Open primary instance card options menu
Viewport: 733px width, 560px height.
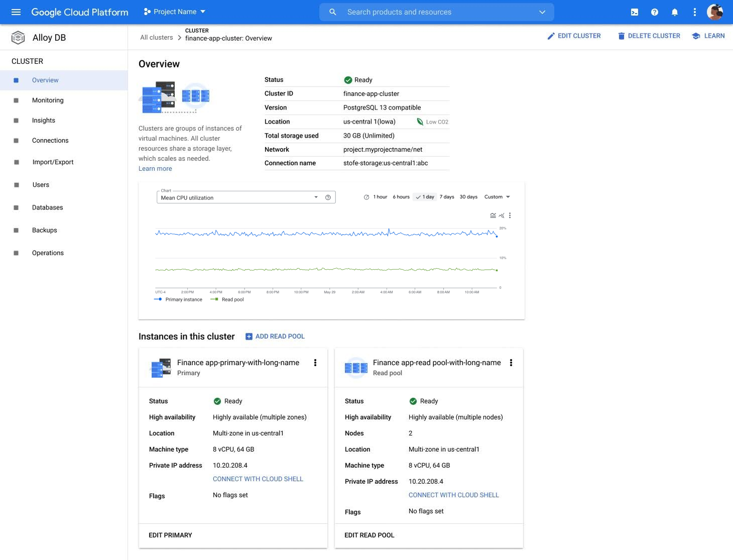pyautogui.click(x=315, y=363)
